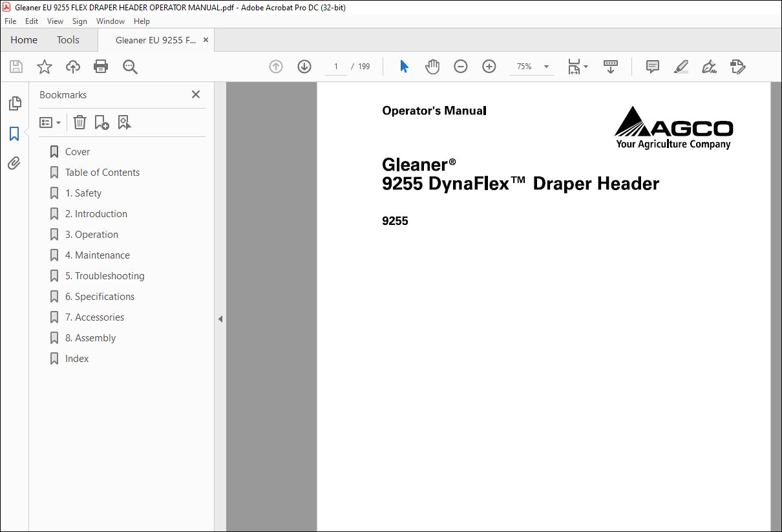Viewport: 782px width, 532px height.
Task: Add a comment sticky note
Action: pos(653,67)
